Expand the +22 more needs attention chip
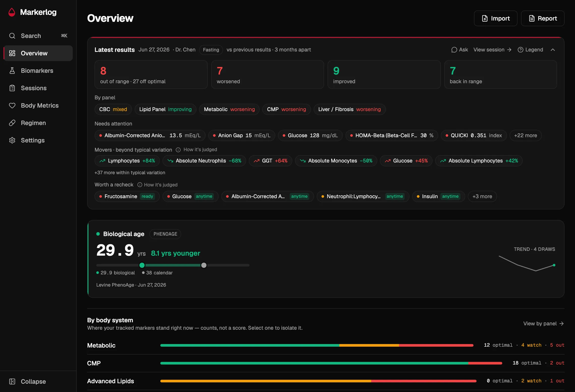This screenshot has width=575, height=392. coord(525,135)
